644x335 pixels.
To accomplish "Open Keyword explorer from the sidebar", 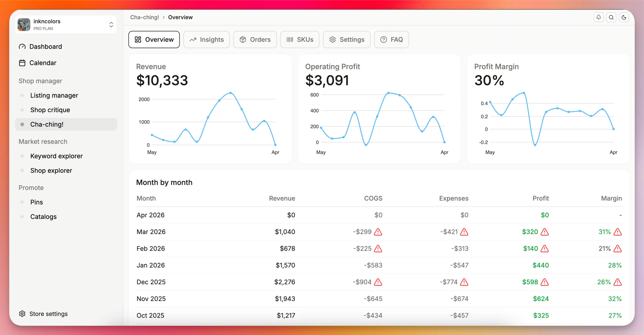I will pyautogui.click(x=57, y=156).
